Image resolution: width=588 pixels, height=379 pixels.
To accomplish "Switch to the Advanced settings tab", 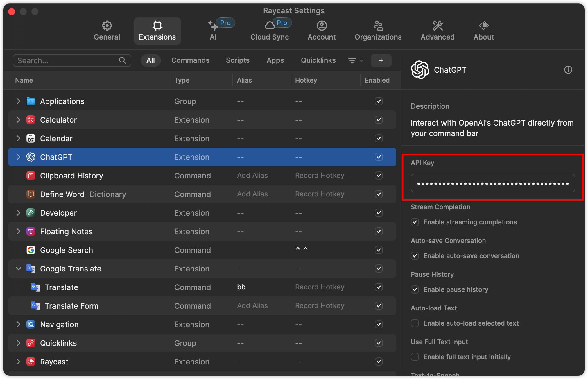I will pos(437,31).
